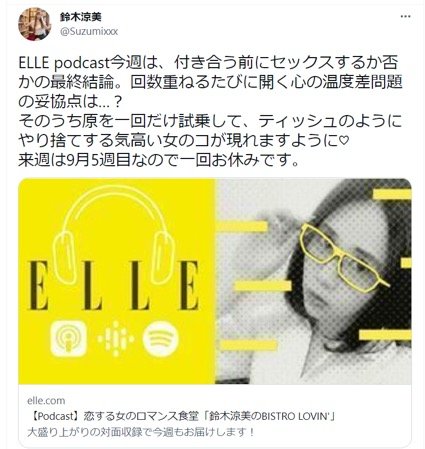Open the display name 鈴木涼美 profile link
Screen dimensions: 425x449
81,17
